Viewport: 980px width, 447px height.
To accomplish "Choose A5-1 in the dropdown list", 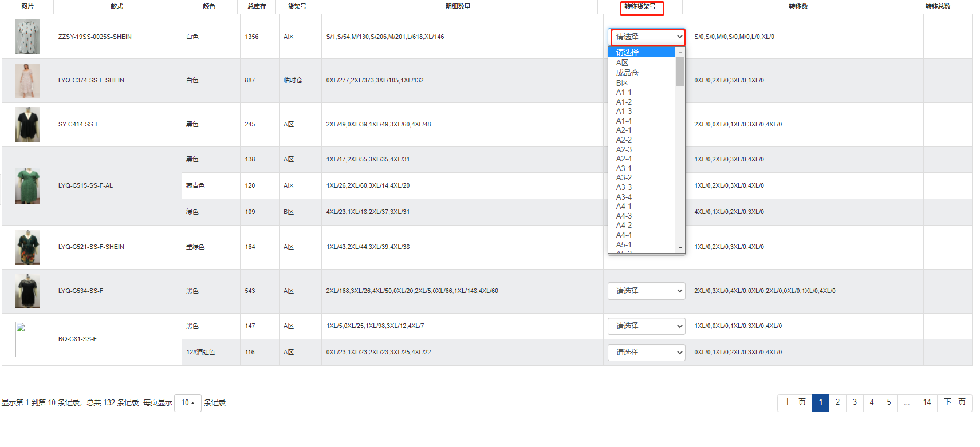I will pyautogui.click(x=624, y=244).
